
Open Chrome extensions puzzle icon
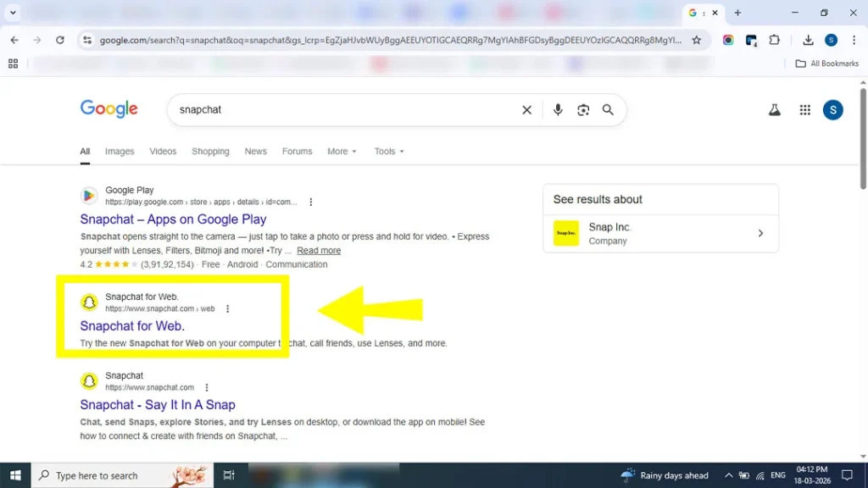click(x=774, y=40)
